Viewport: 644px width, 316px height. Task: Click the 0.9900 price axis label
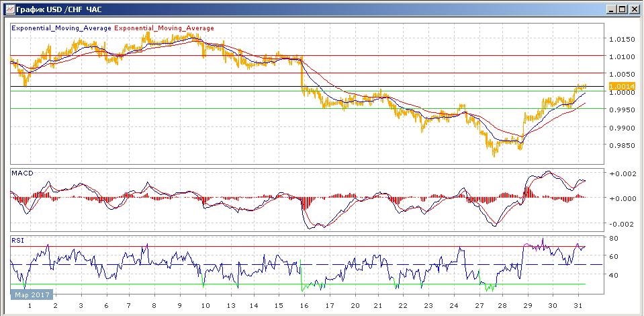click(x=623, y=128)
